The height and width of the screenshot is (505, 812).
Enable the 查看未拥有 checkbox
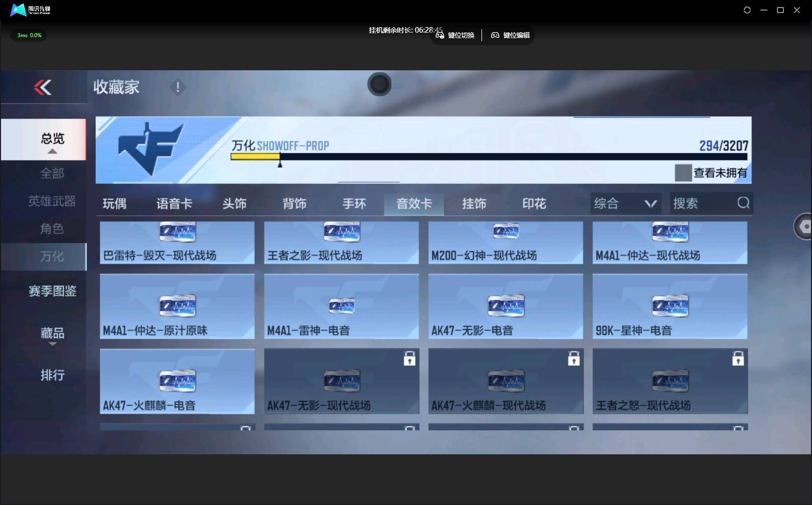click(683, 173)
